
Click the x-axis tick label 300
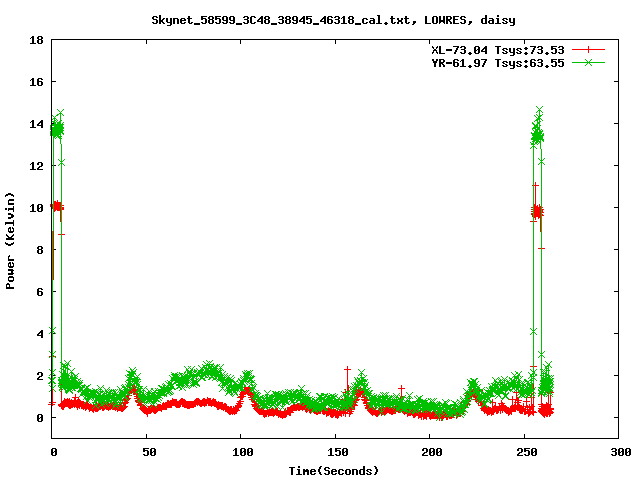pyautogui.click(x=621, y=452)
